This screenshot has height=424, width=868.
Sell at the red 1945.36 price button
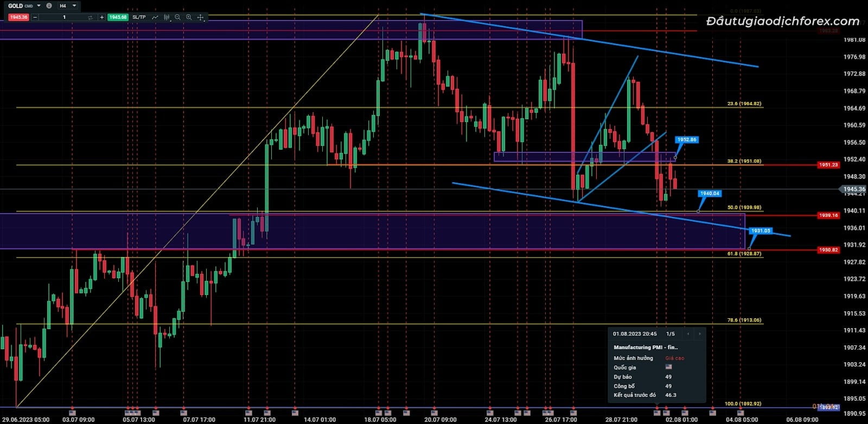click(x=18, y=17)
